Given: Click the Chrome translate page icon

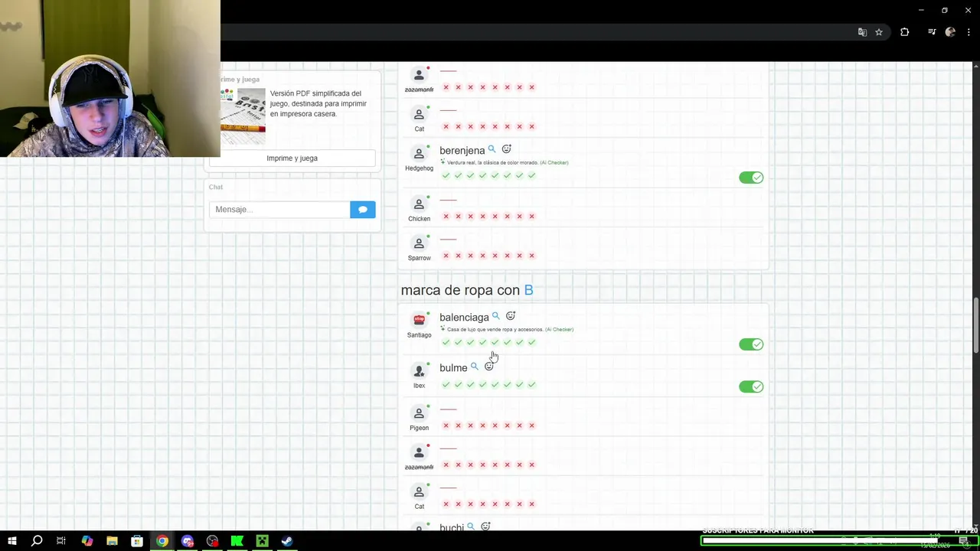Looking at the screenshot, I should point(862,32).
